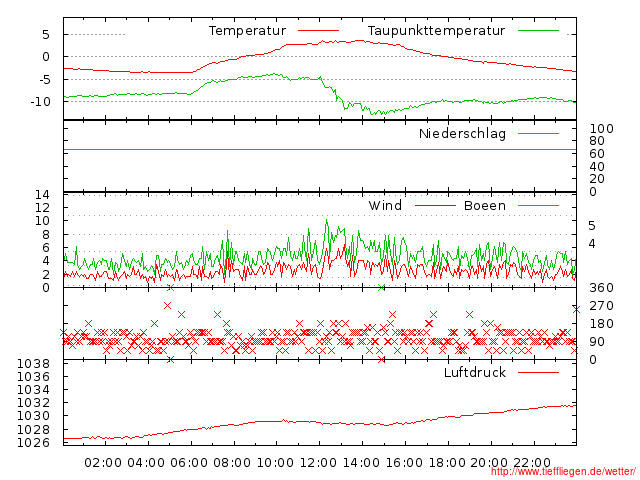Click the 14 wind speed axis value

coord(42,194)
